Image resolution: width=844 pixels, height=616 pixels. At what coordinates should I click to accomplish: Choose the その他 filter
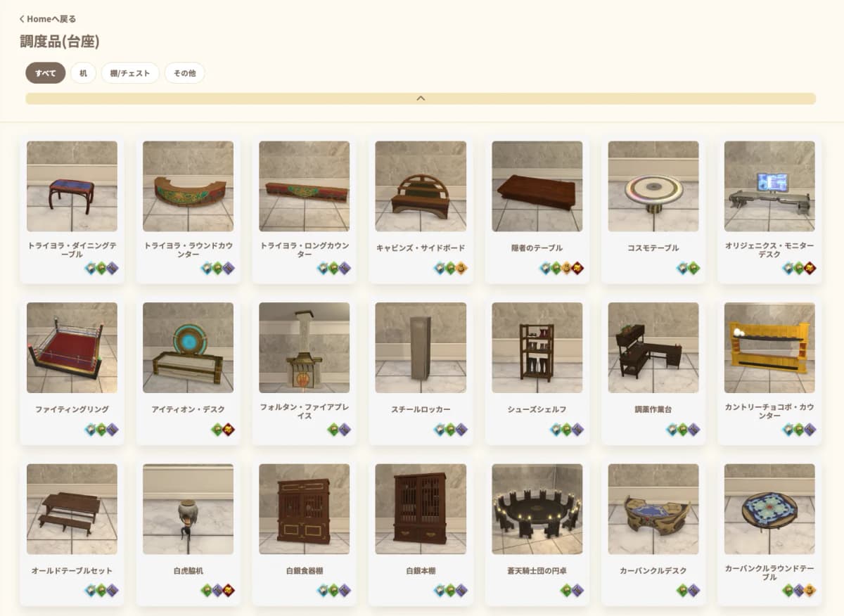pos(184,73)
